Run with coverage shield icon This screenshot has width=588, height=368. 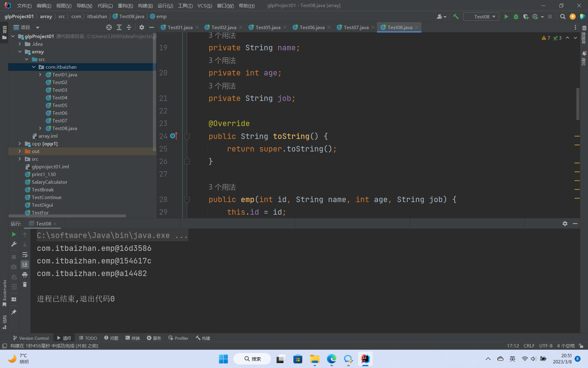(526, 17)
